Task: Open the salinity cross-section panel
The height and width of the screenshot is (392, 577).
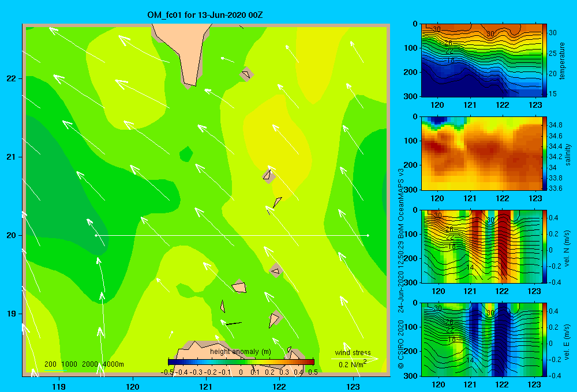Action: [x=482, y=153]
